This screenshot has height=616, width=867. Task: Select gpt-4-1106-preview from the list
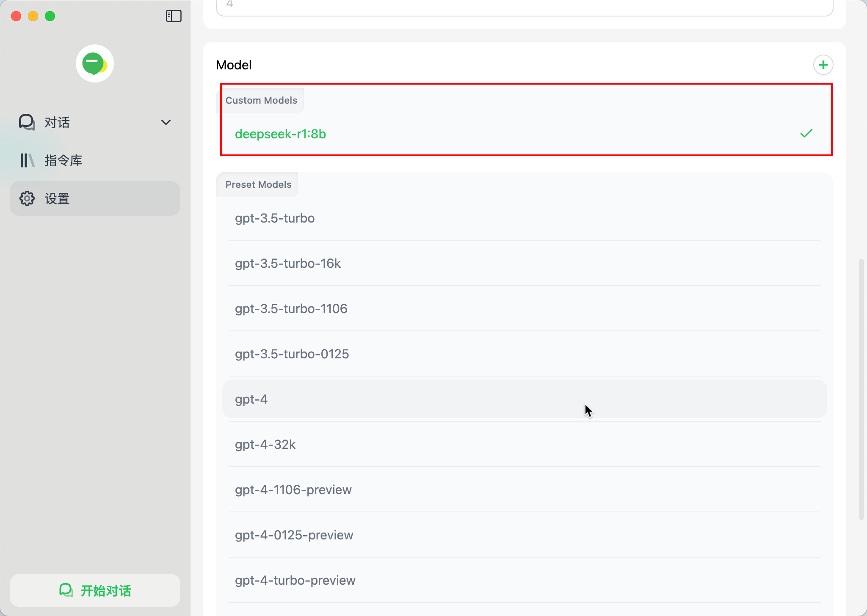(293, 490)
